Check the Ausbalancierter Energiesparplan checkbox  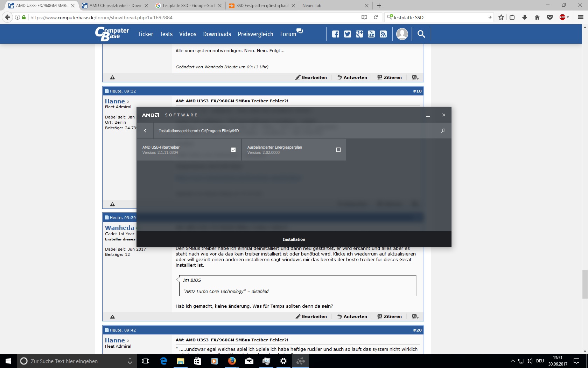(338, 150)
